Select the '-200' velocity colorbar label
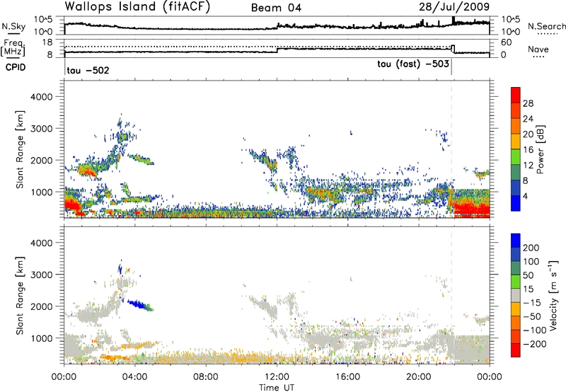Screen dimensions: 566x392 [535, 344]
